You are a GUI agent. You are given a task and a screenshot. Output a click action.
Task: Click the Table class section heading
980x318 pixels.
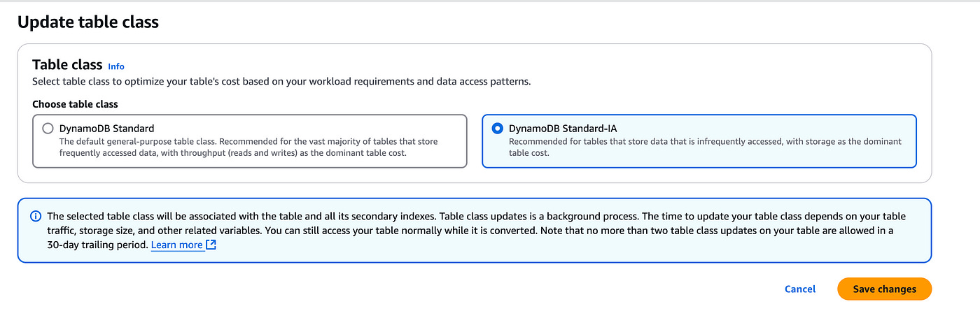tap(67, 65)
